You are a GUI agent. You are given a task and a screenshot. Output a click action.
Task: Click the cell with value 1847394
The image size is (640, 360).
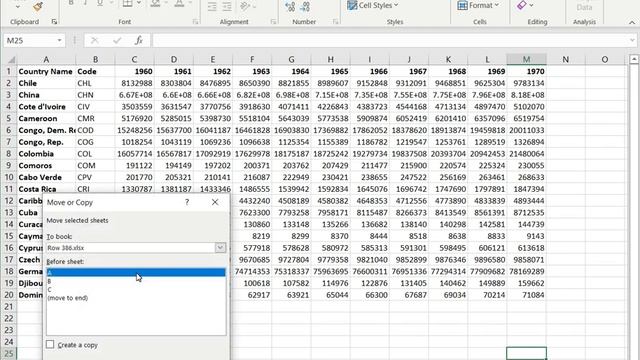(x=527, y=189)
